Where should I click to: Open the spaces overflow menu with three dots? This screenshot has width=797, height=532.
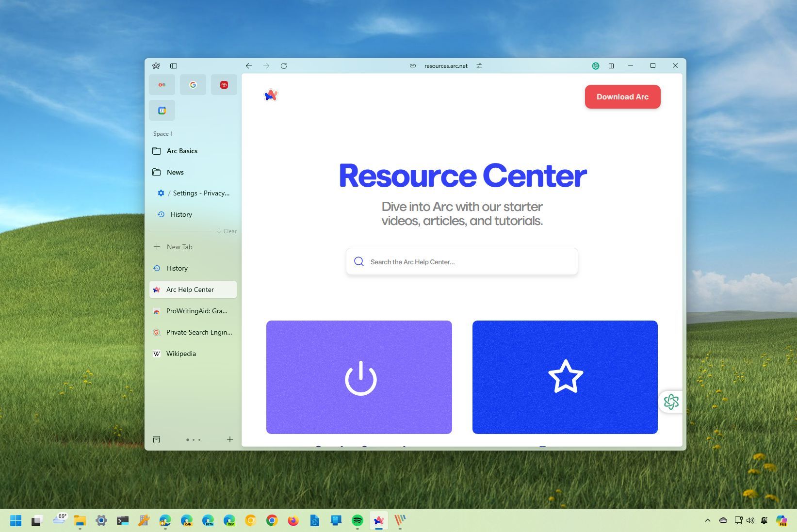tap(193, 439)
